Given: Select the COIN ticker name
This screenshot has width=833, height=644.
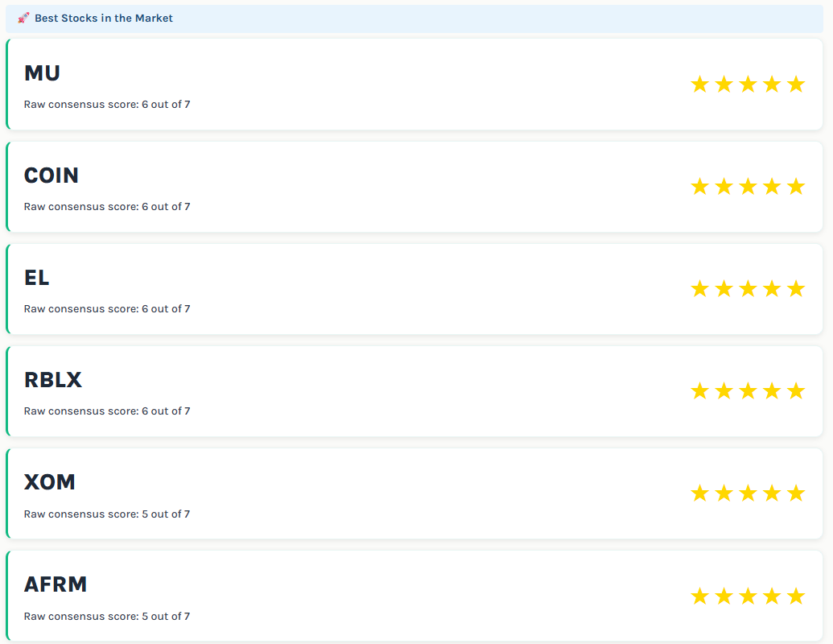Looking at the screenshot, I should pyautogui.click(x=51, y=175).
